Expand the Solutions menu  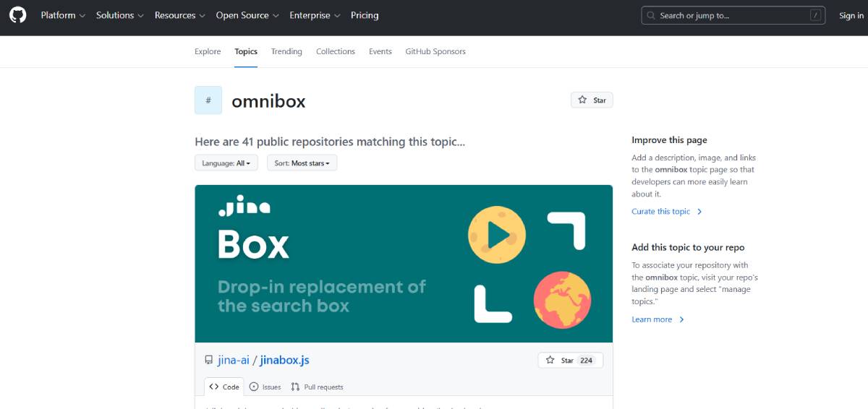[x=120, y=15]
